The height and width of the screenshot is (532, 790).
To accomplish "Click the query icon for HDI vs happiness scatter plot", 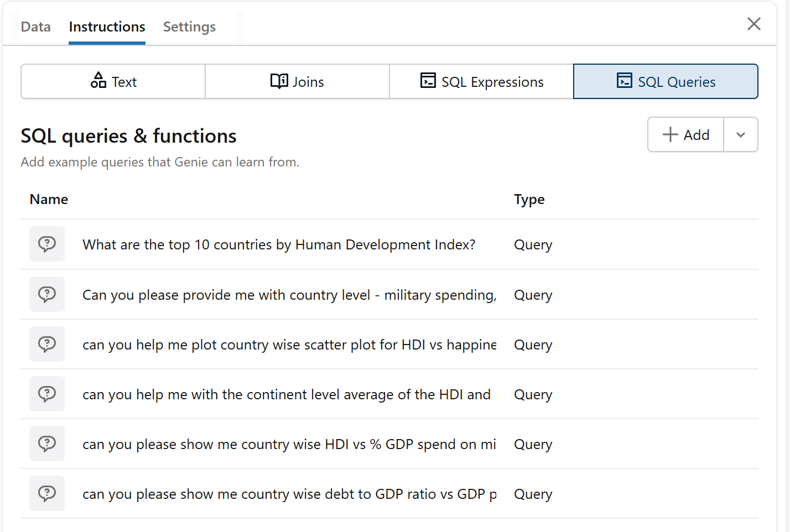I will click(47, 344).
